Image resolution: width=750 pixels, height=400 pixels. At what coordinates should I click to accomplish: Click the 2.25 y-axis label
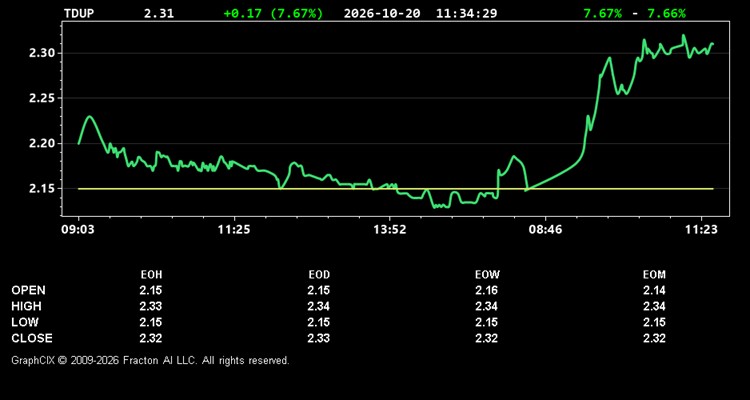pyautogui.click(x=42, y=99)
